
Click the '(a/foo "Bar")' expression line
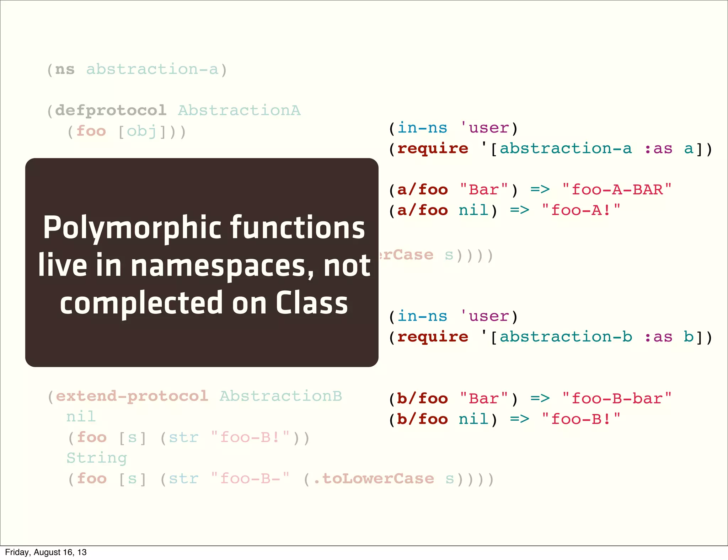[x=530, y=190]
